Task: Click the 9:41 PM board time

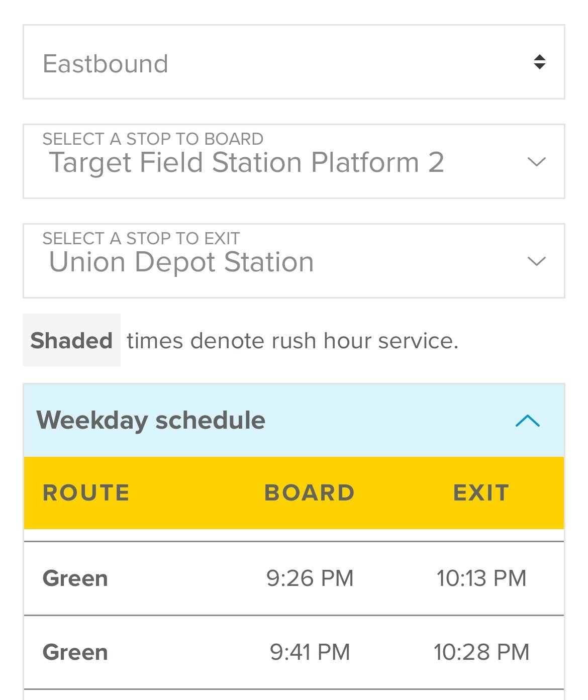Action: click(x=310, y=652)
